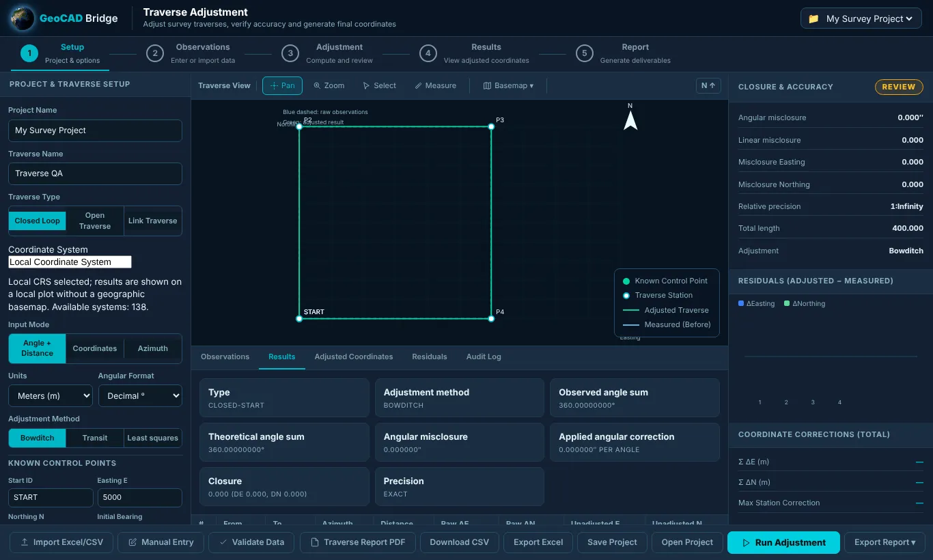The image size is (933, 560).
Task: Click the north arrow compass in the map
Action: (630, 117)
